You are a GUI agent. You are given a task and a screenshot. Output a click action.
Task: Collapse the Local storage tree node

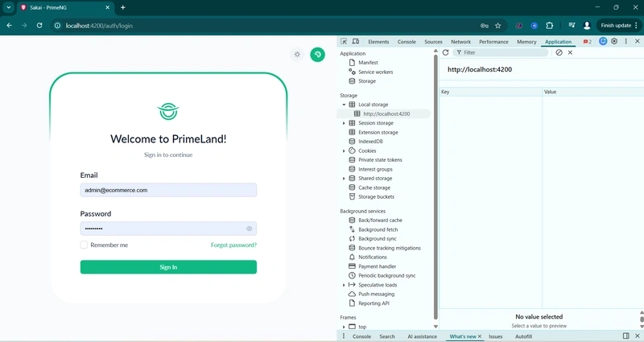344,105
